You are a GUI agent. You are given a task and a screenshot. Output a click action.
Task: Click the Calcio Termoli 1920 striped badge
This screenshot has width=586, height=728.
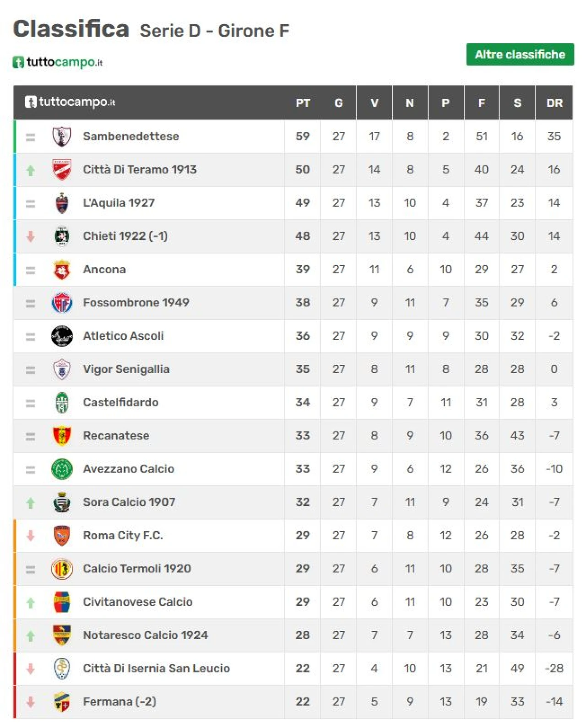[62, 569]
